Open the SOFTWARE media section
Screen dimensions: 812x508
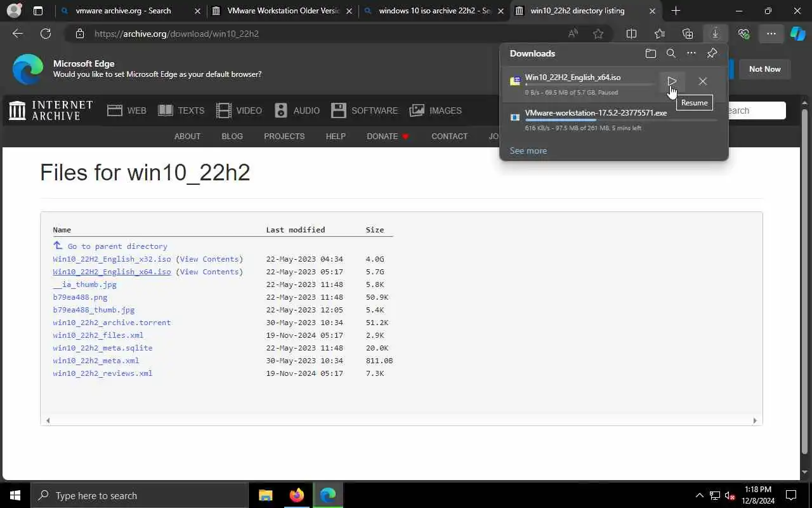pos(365,110)
